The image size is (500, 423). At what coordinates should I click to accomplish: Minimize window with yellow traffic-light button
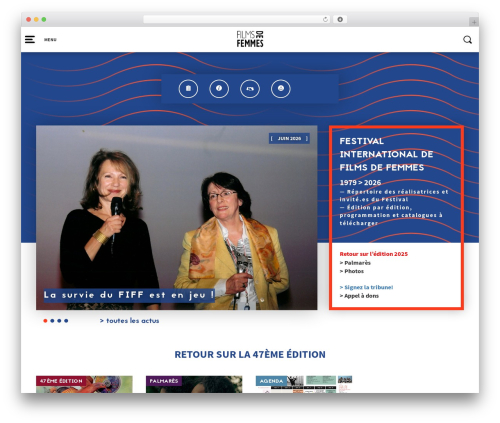pyautogui.click(x=36, y=19)
